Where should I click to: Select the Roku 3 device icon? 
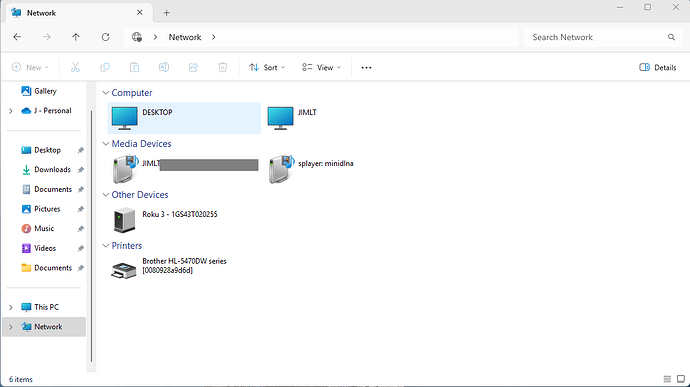125,220
